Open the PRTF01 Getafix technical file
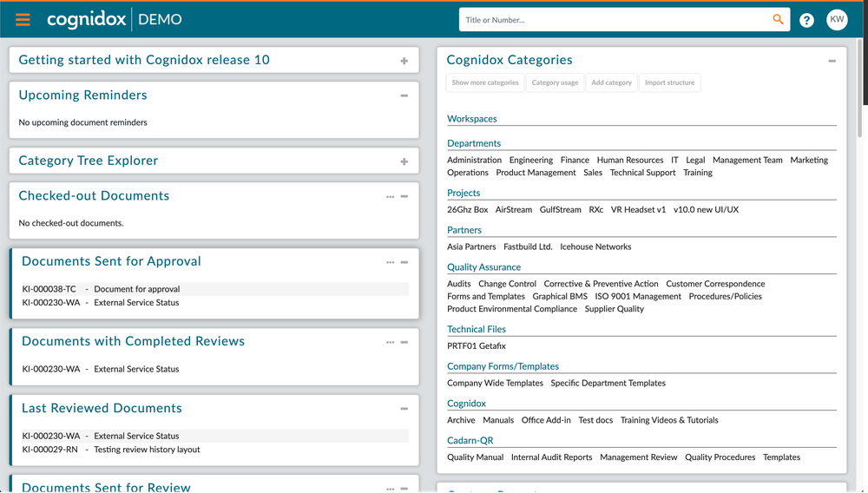The width and height of the screenshot is (868, 493). (477, 345)
